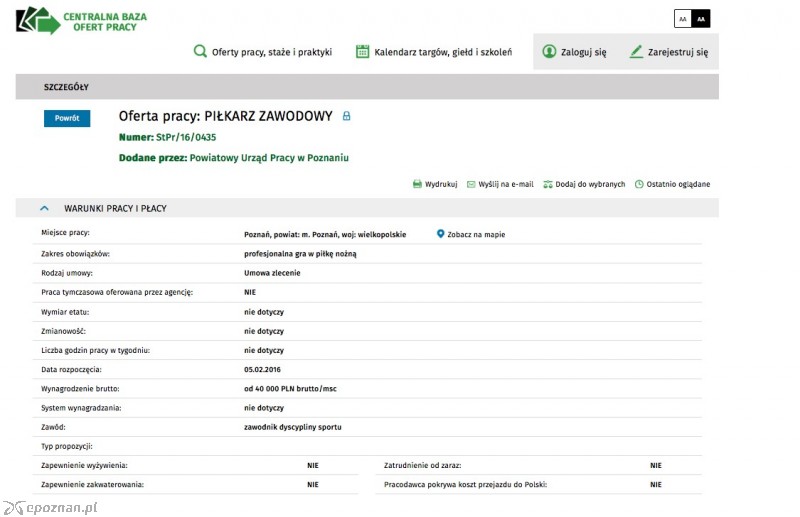Viewport: 800px width, 517px height.
Task: Click the map pin icon Zobacz na mapie
Action: (x=440, y=234)
